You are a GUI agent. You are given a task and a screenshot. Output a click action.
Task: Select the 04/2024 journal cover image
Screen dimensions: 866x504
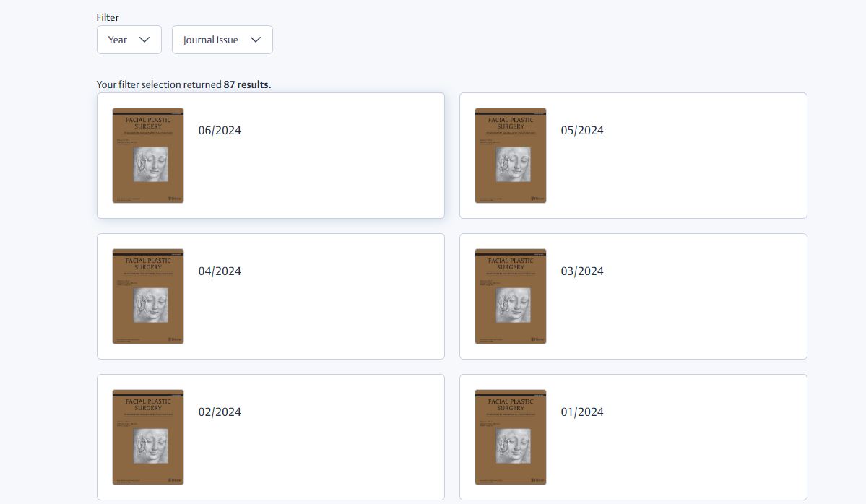tap(148, 296)
